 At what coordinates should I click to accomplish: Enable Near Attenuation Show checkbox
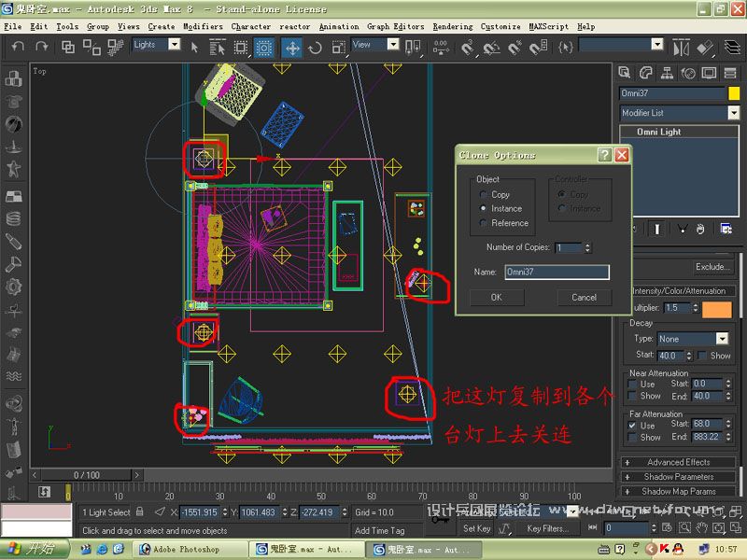[632, 396]
